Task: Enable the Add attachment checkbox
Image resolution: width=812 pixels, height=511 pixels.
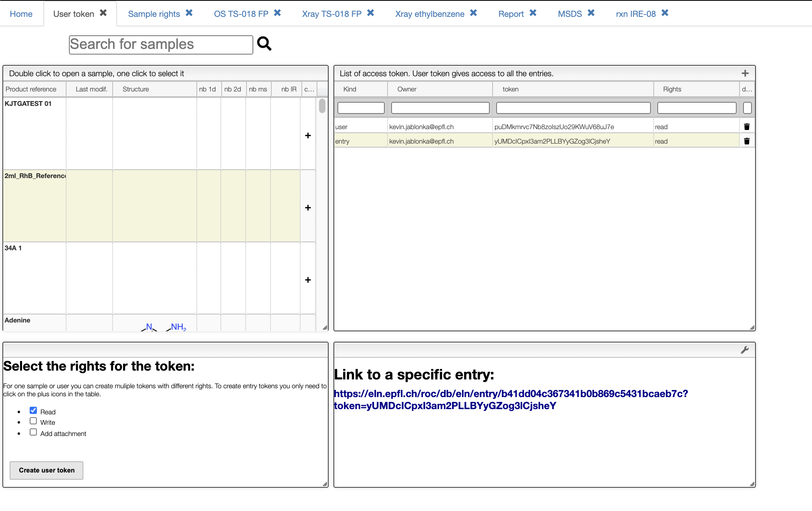Action: pos(33,432)
